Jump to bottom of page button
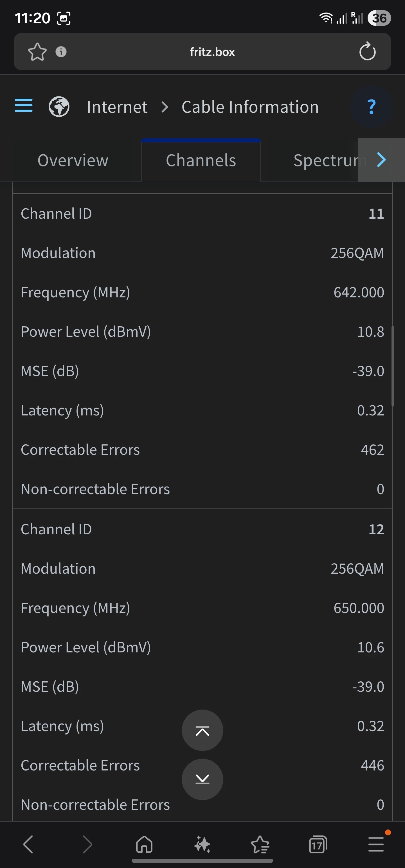The height and width of the screenshot is (868, 405). point(202,779)
